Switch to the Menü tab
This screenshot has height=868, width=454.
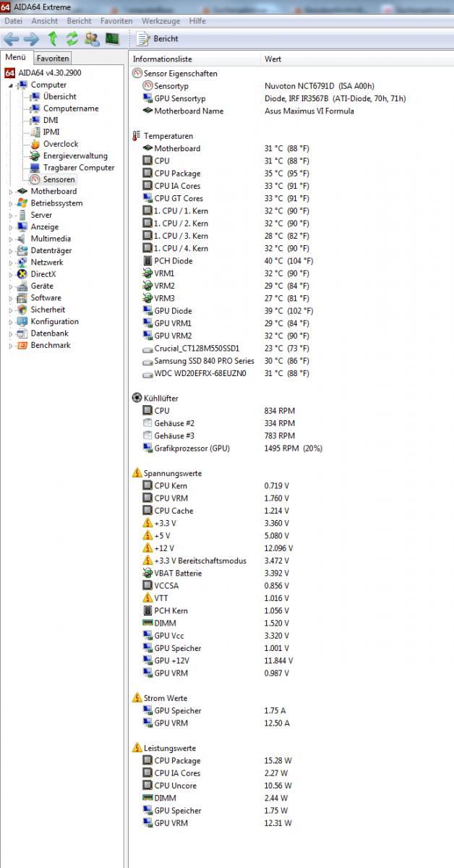[16, 58]
